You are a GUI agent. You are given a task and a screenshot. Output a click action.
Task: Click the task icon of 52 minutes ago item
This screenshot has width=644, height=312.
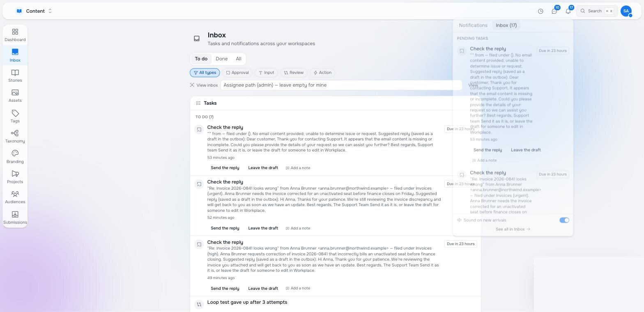pyautogui.click(x=199, y=184)
